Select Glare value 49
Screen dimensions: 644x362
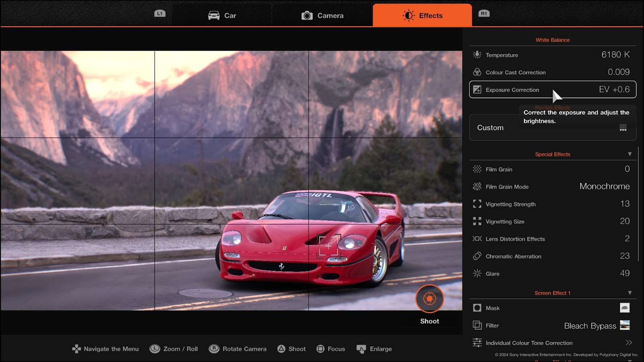(625, 273)
